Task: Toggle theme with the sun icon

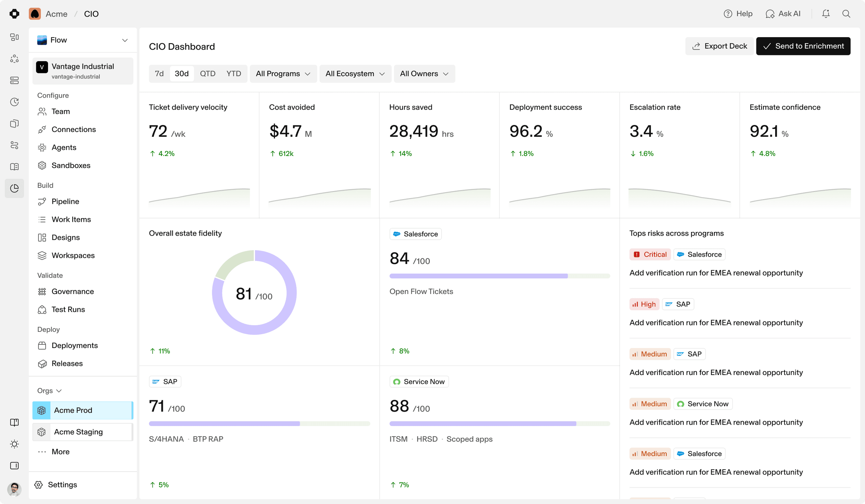Action: pos(15,444)
